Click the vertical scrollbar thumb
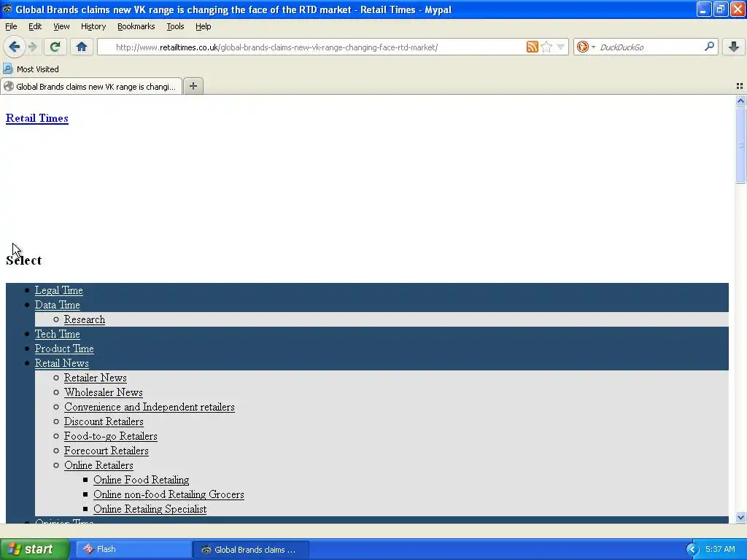This screenshot has width=747, height=560. coord(740,145)
